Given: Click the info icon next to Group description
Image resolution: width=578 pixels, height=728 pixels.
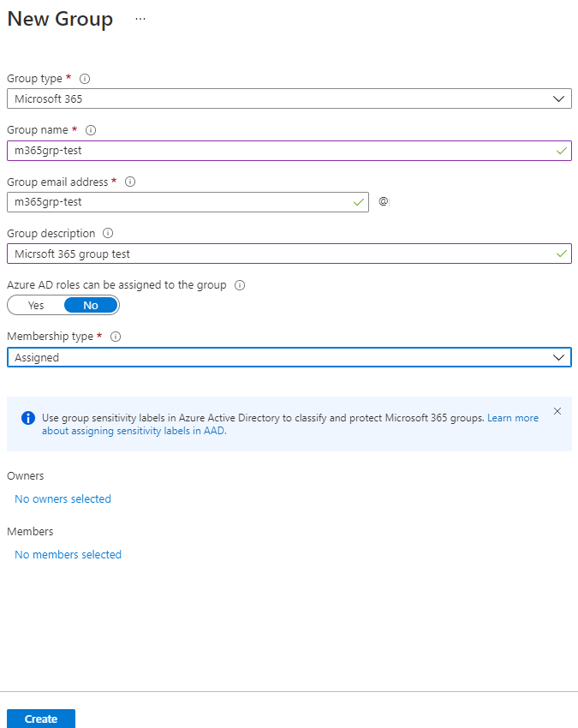Looking at the screenshot, I should [x=107, y=233].
